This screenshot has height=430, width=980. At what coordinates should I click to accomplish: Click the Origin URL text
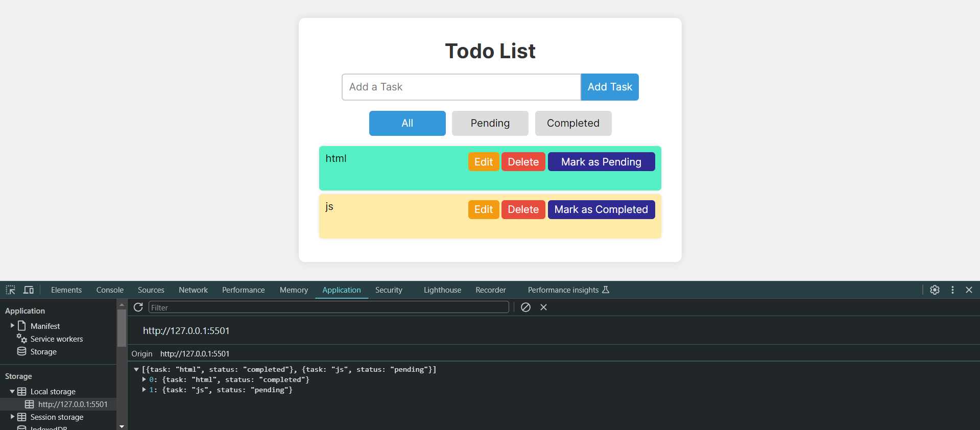(195, 353)
